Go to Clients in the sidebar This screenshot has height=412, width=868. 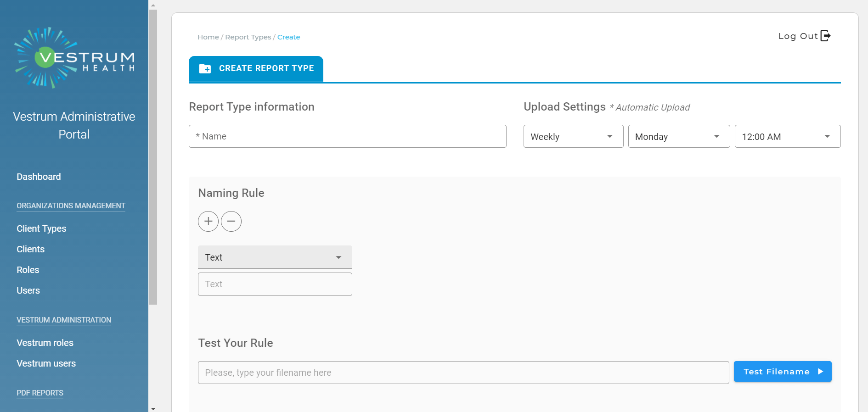coord(30,249)
